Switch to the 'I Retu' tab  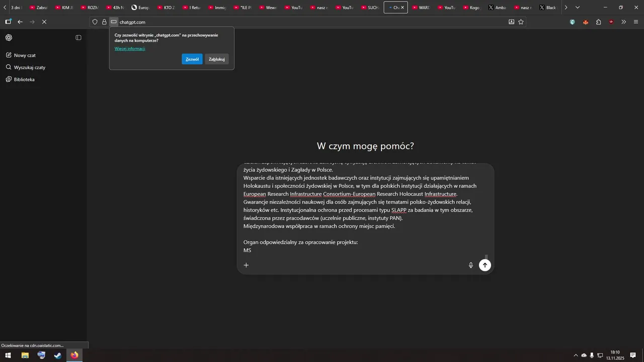(192, 8)
